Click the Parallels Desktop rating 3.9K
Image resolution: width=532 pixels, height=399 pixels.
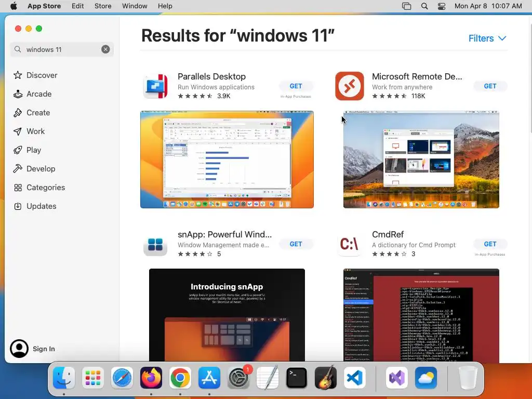pos(204,96)
